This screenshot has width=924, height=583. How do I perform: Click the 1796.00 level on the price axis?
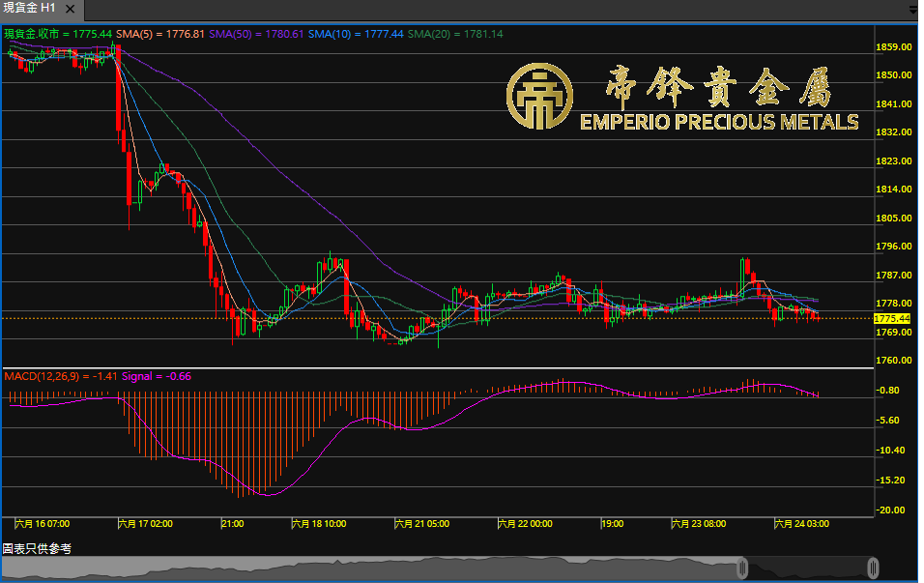click(893, 247)
